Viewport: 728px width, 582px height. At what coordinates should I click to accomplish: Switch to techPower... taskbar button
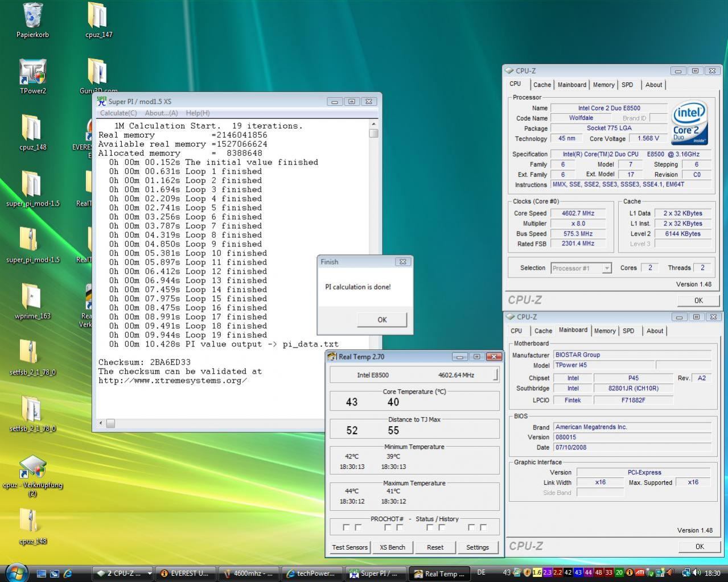(312, 573)
